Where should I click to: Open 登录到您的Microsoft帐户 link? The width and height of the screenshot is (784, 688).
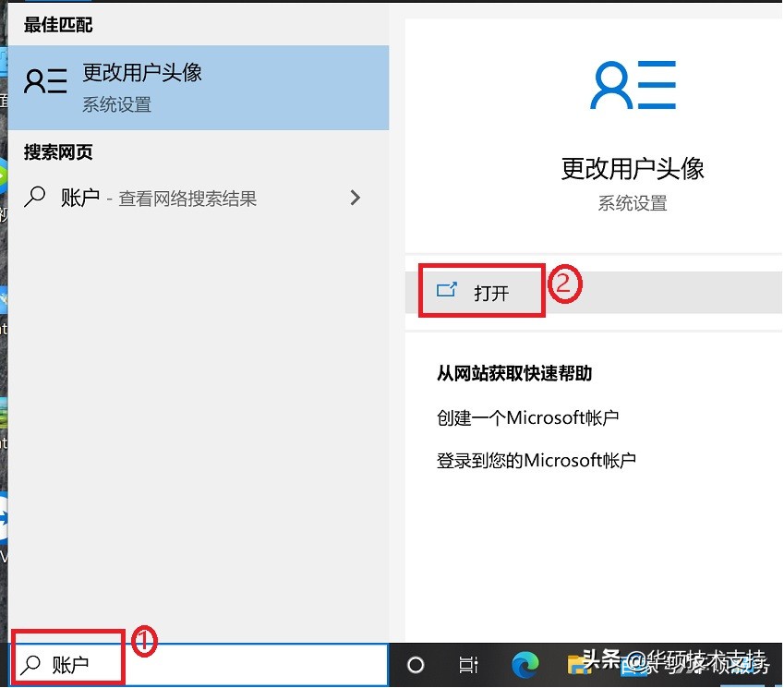[538, 460]
